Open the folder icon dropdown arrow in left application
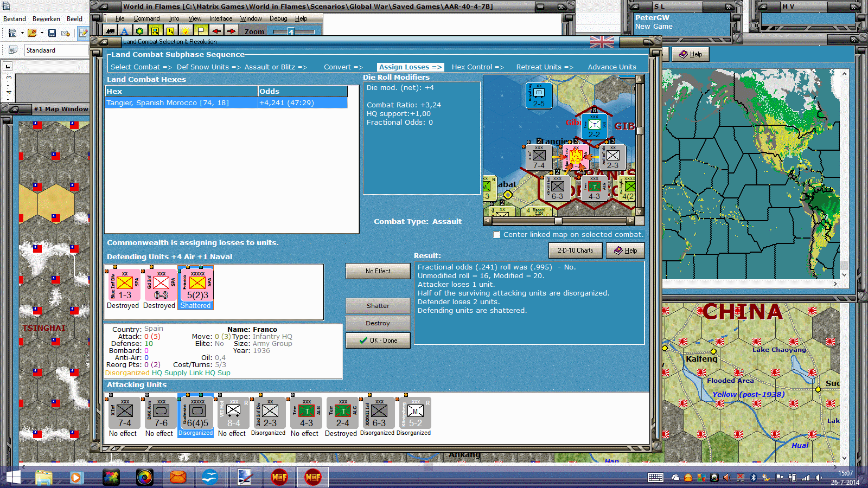This screenshot has height=488, width=868. 42,34
